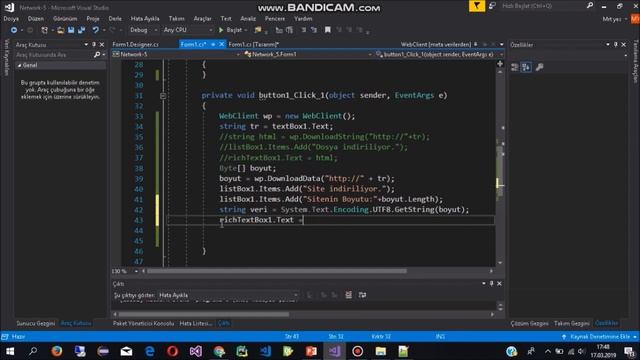640x360 pixels.
Task: Pin the Çıktı output panel
Action: [491, 283]
